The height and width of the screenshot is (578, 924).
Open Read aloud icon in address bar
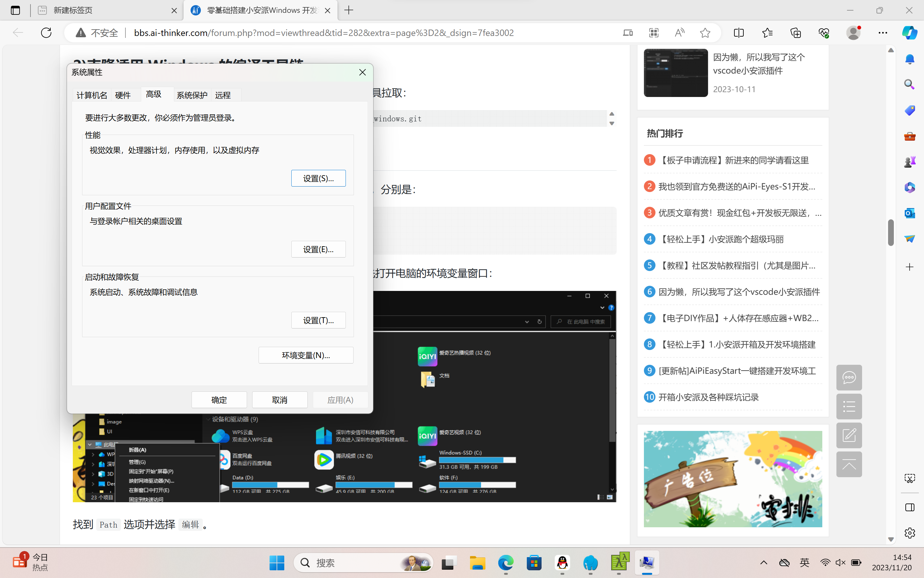pos(680,33)
